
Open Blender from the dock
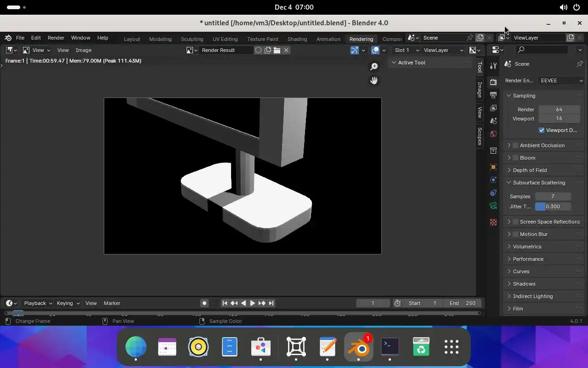pyautogui.click(x=358, y=347)
